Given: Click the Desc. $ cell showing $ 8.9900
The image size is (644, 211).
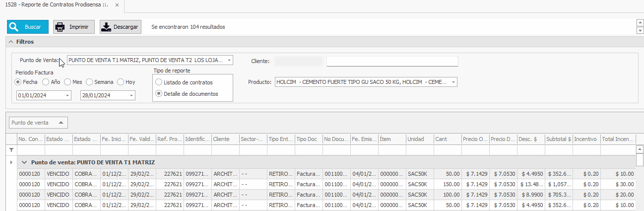Looking at the screenshot, I should [x=531, y=194].
